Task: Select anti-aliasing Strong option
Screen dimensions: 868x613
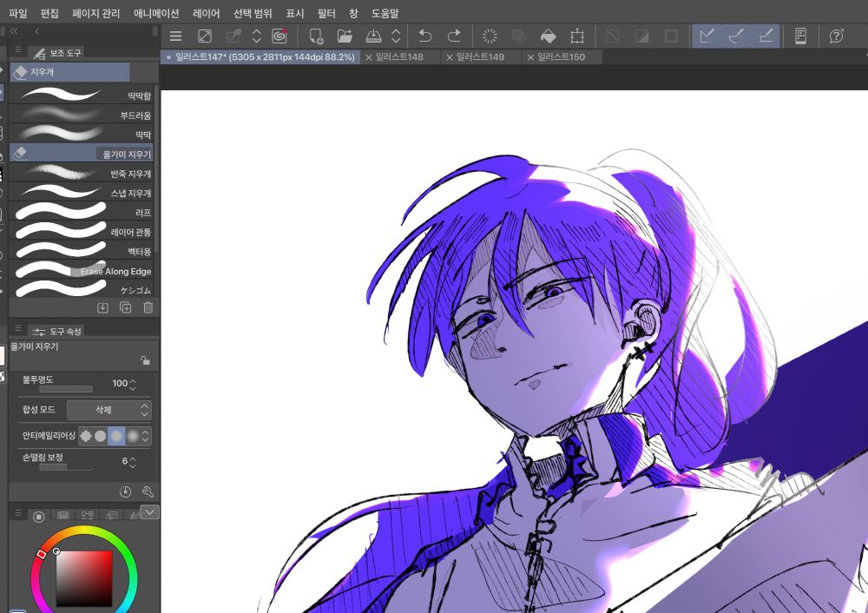Action: point(133,437)
